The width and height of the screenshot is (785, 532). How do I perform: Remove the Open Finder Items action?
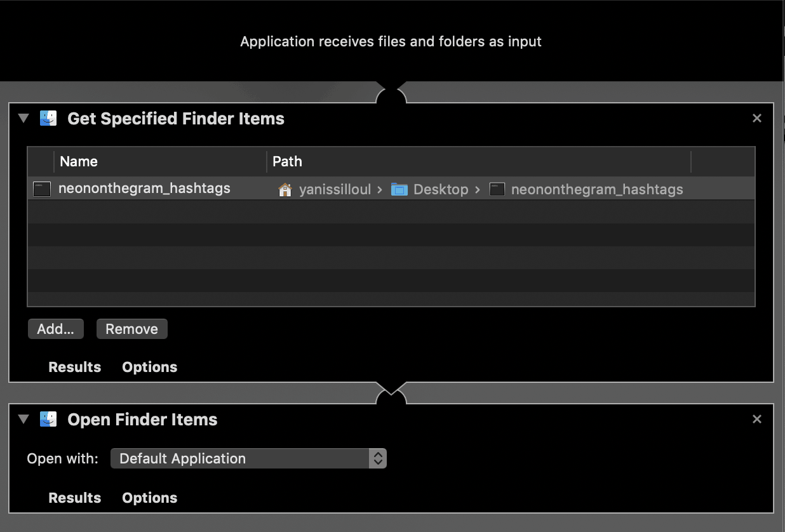pyautogui.click(x=756, y=419)
